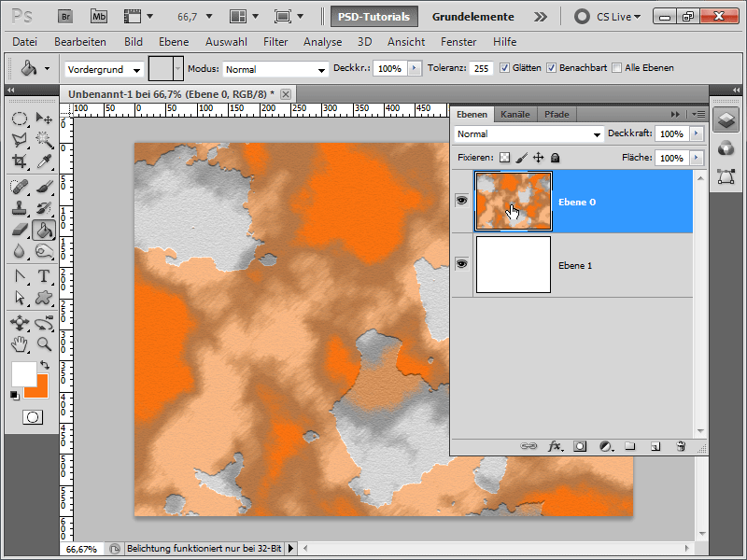Select the 3D Camera Rotate tool
This screenshot has height=560, width=747.
(x=44, y=323)
